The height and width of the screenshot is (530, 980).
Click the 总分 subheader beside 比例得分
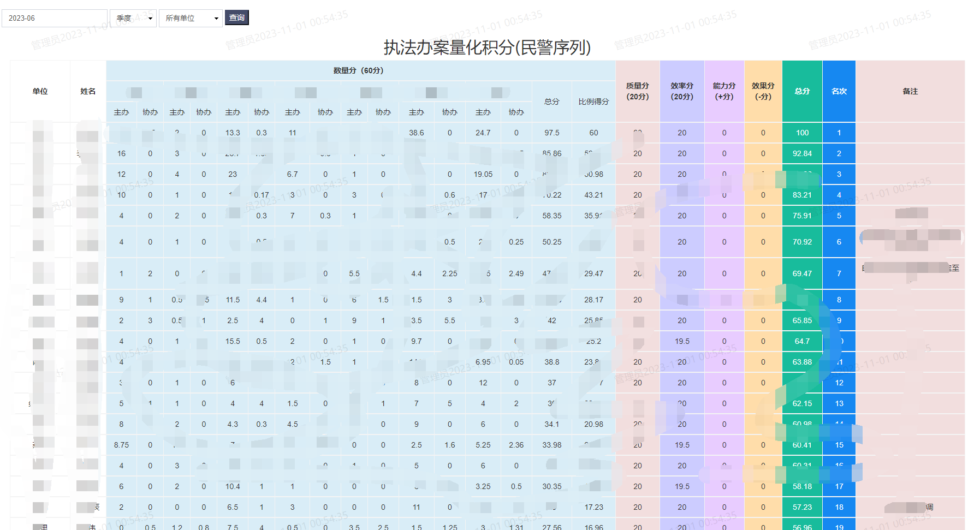pos(552,102)
